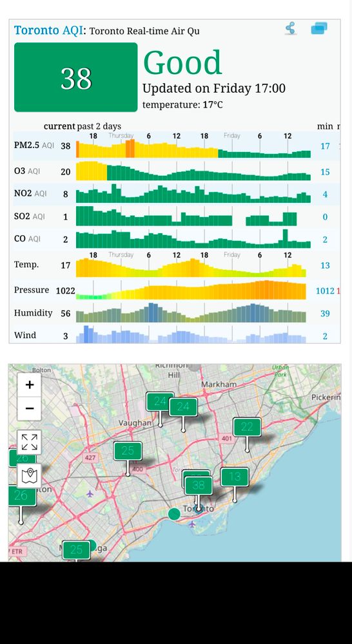This screenshot has width=352, height=644.
Task: Click the Markham label on map
Action: pyautogui.click(x=219, y=384)
